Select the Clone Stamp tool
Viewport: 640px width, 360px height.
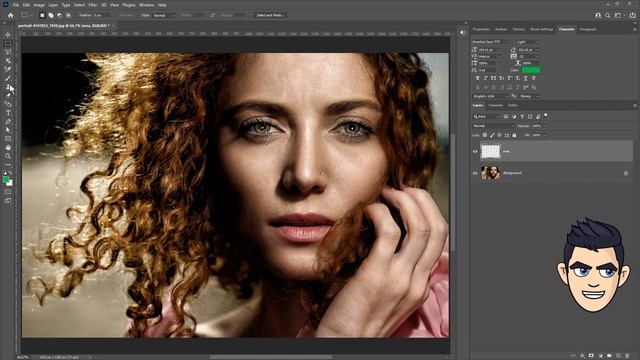8,87
